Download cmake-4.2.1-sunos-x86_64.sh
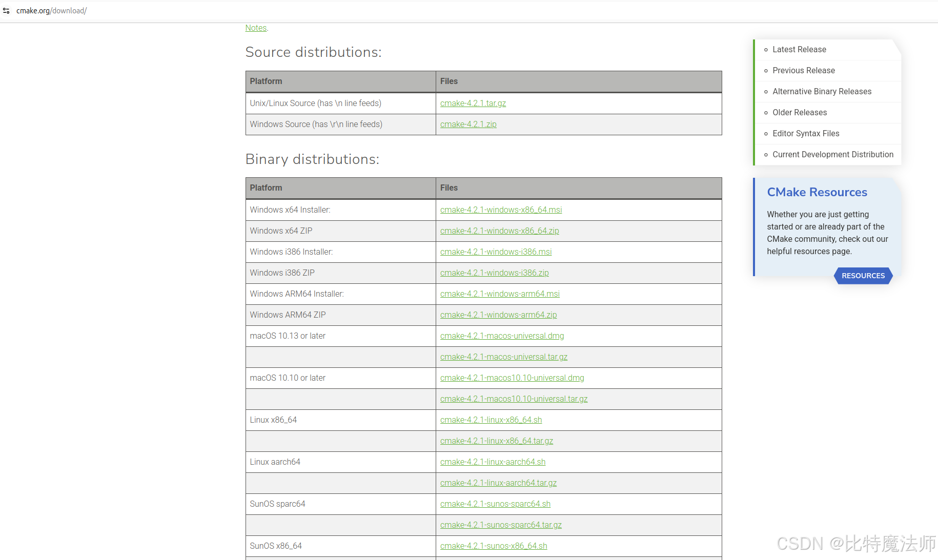This screenshot has height=560, width=938. click(x=494, y=546)
